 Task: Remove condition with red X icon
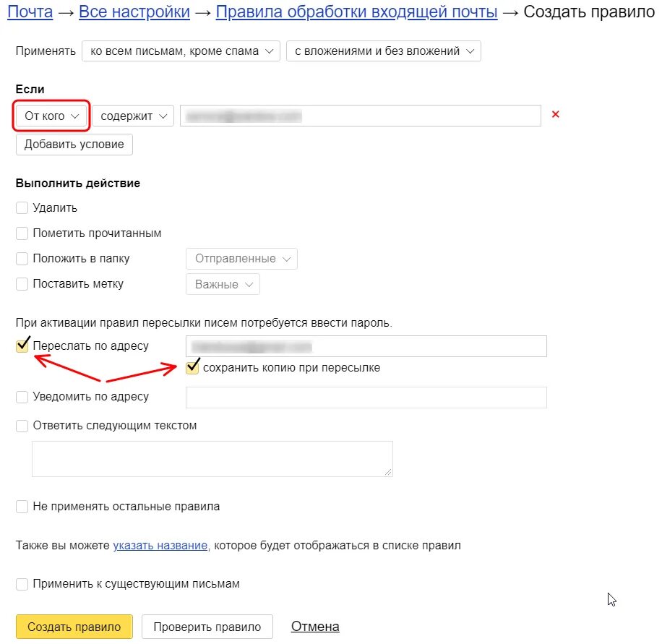[x=555, y=114]
